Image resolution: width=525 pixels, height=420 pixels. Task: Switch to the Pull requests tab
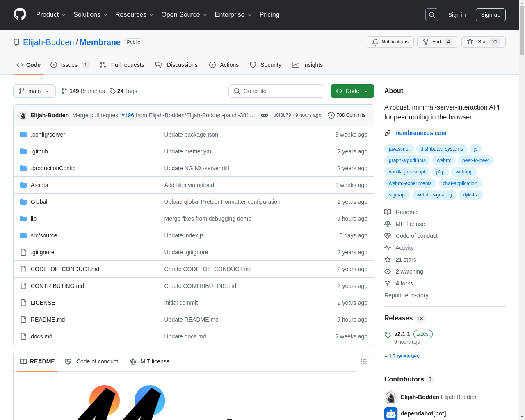pos(122,65)
